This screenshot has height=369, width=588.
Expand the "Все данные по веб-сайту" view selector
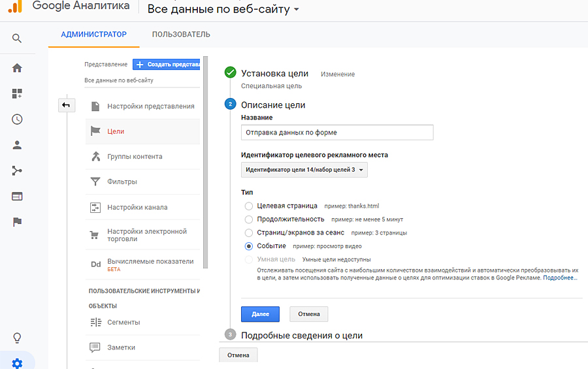click(x=223, y=10)
